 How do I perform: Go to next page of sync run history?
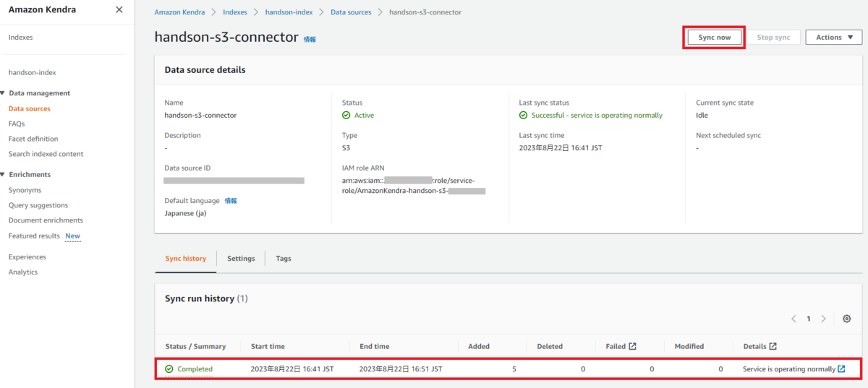tap(824, 319)
